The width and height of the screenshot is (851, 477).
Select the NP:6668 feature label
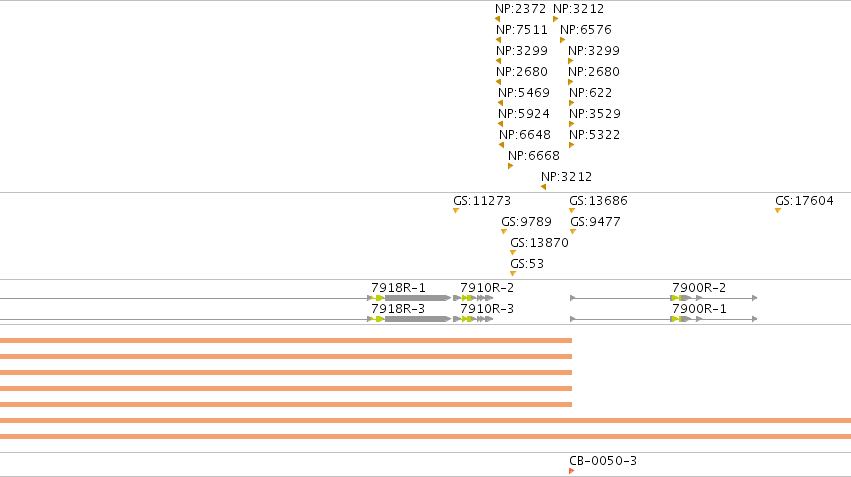(x=534, y=156)
